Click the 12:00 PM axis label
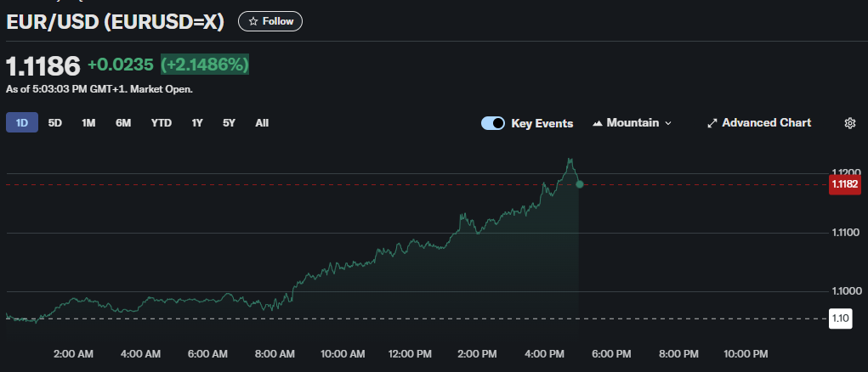This screenshot has width=868, height=372. click(410, 354)
